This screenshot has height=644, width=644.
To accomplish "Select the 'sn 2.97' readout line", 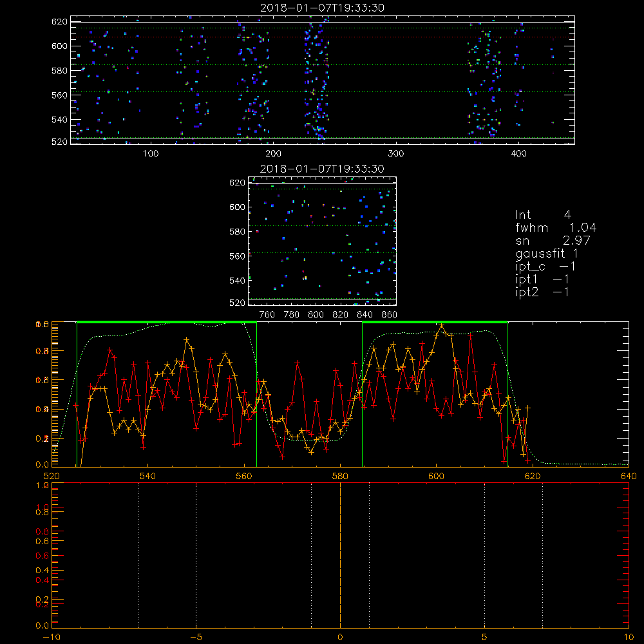I will pos(553,240).
